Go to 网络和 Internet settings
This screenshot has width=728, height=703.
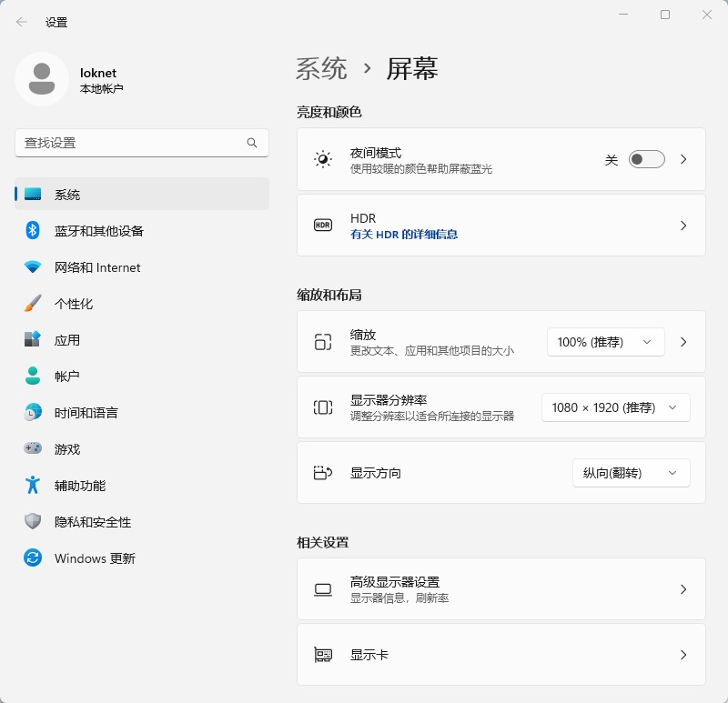(x=142, y=266)
